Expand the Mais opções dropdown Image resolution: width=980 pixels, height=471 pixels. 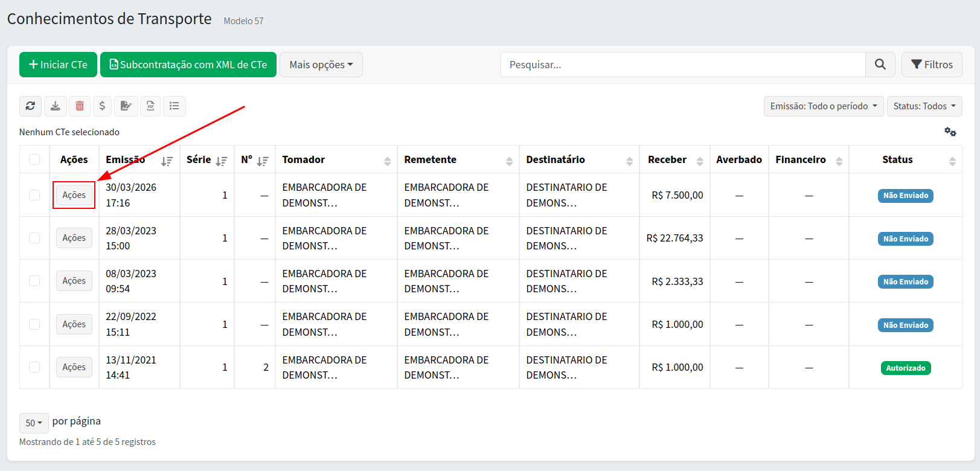(321, 65)
